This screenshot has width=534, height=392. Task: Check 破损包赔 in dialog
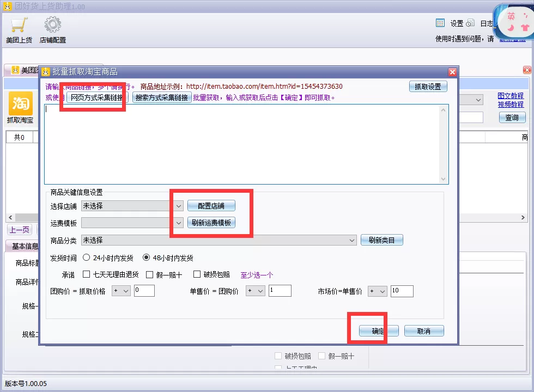pos(197,274)
